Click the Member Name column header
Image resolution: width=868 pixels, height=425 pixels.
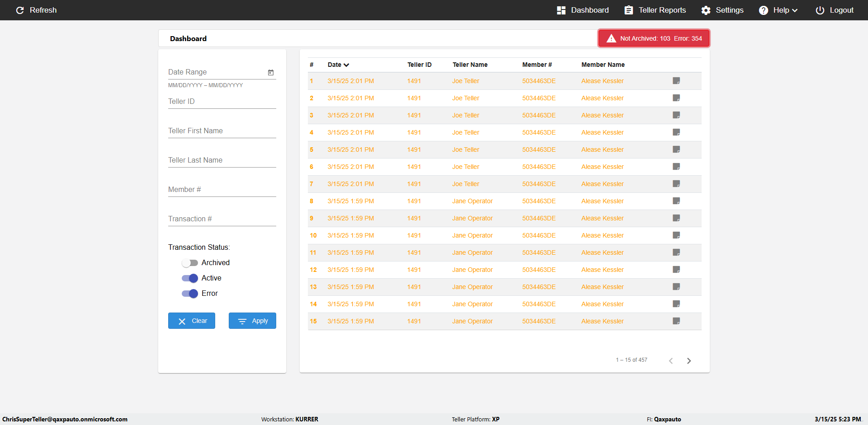[x=603, y=65]
